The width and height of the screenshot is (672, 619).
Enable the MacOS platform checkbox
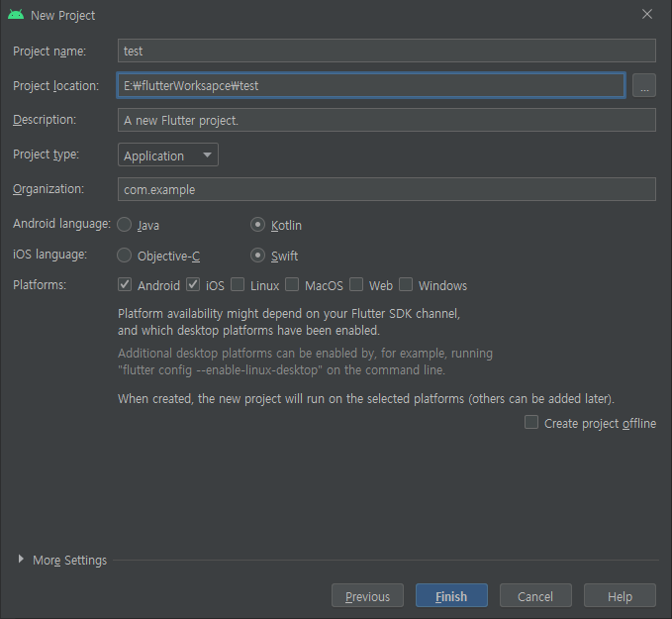[x=292, y=284]
